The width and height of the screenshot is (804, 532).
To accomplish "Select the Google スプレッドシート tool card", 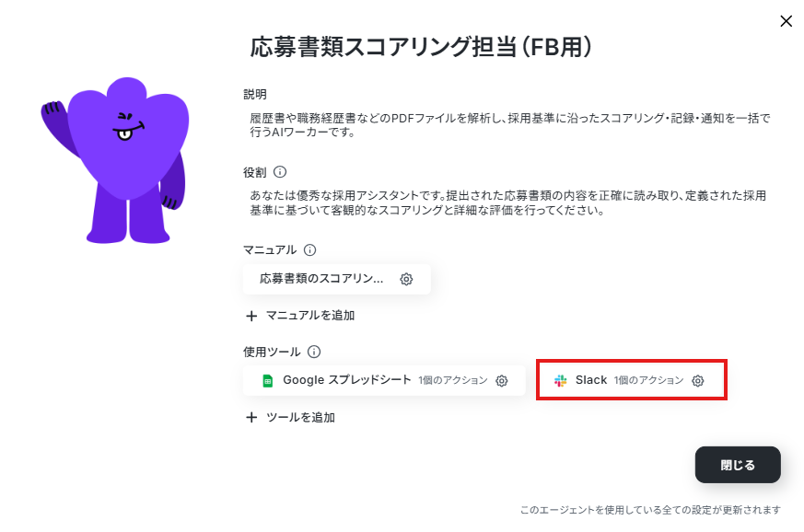I will tap(384, 380).
